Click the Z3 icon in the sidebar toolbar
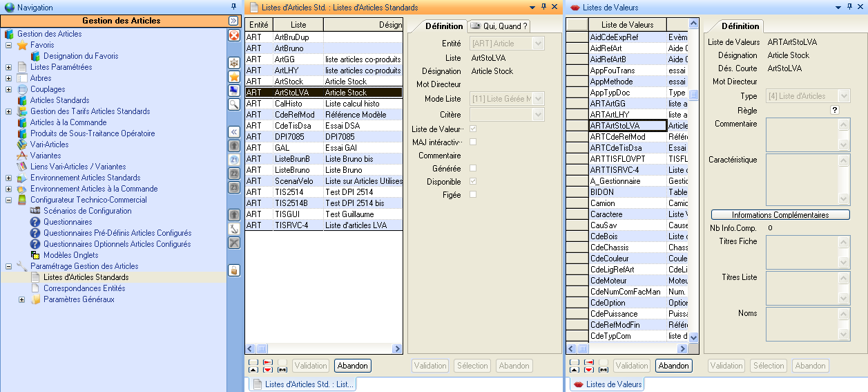 coord(234,187)
